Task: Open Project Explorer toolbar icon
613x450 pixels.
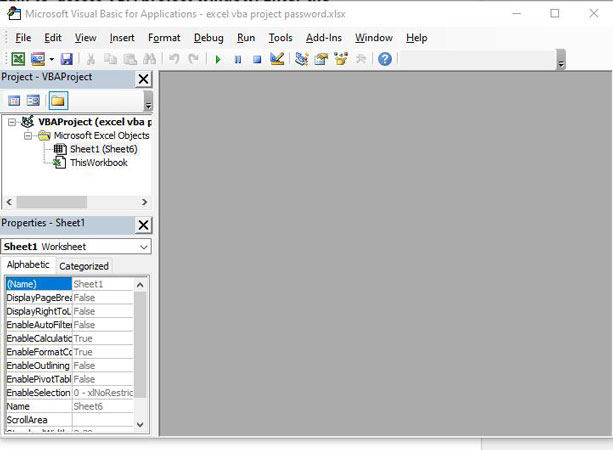Action: 301,59
